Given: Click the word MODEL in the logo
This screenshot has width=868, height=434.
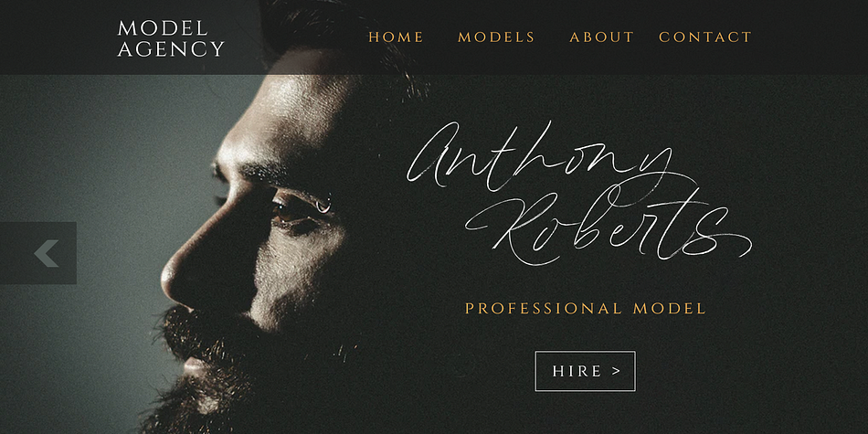Looking at the screenshot, I should 163,28.
